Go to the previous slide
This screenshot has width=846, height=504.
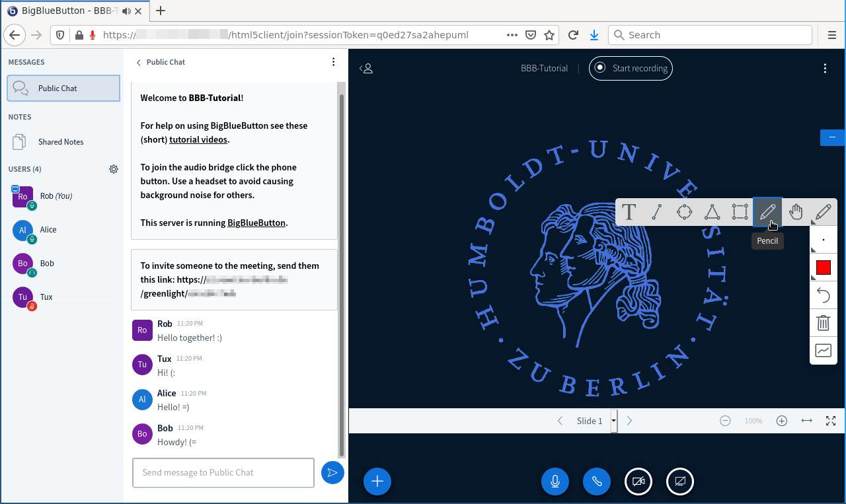coord(560,421)
